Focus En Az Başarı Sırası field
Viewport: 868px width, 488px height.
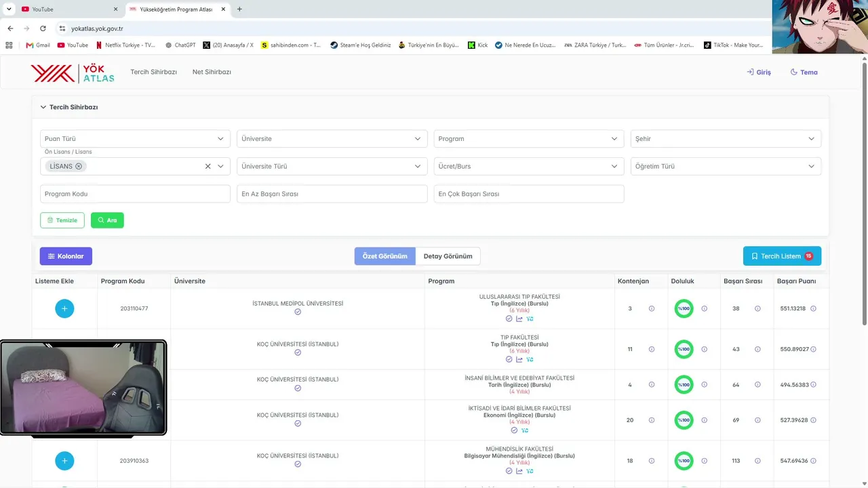tap(332, 194)
